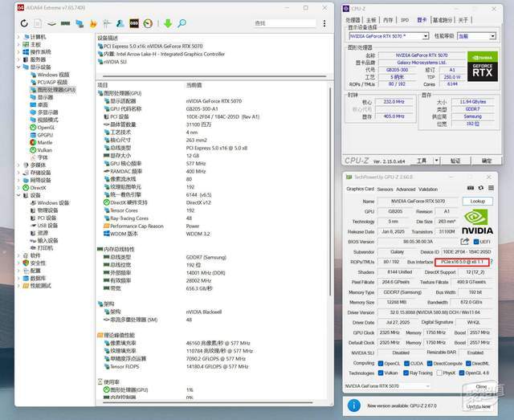This screenshot has width=514, height=420.
Task: Open AIDA64 OSD panel toolbar icon
Action: point(134,23)
